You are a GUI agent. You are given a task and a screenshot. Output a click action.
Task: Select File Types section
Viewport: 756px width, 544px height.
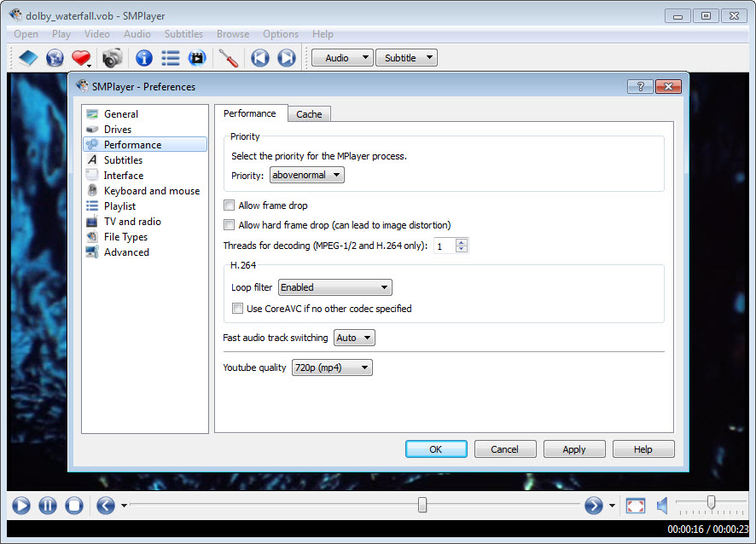[145, 237]
